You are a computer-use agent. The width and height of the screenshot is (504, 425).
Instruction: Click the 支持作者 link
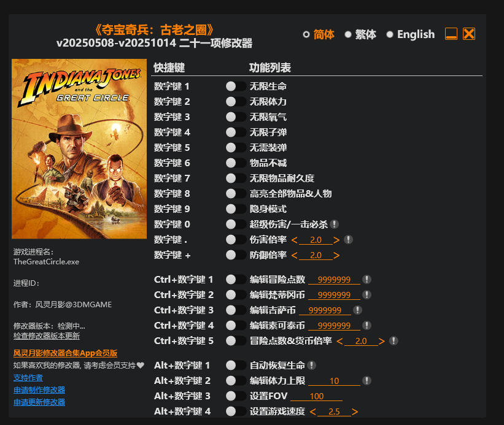pyautogui.click(x=28, y=378)
